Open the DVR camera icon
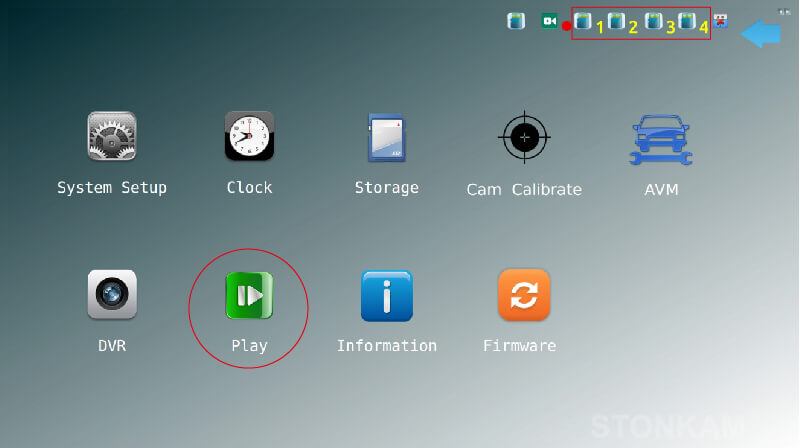This screenshot has width=800, height=448. [x=112, y=295]
